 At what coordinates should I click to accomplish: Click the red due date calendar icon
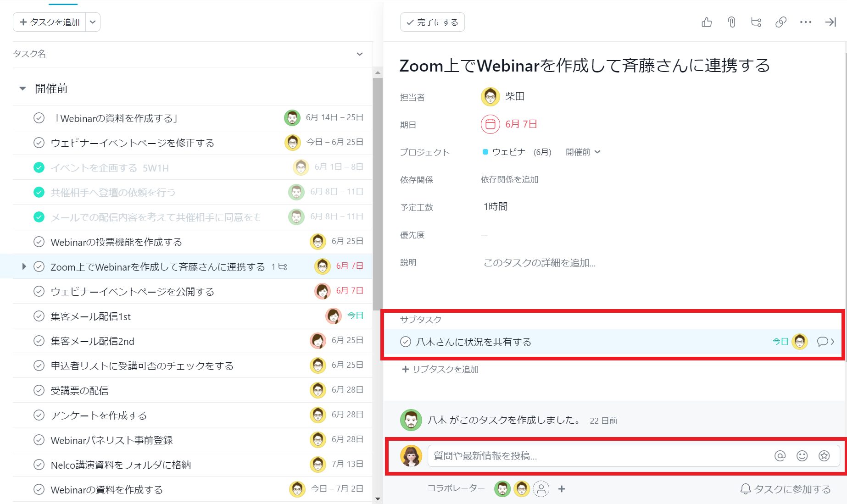490,124
